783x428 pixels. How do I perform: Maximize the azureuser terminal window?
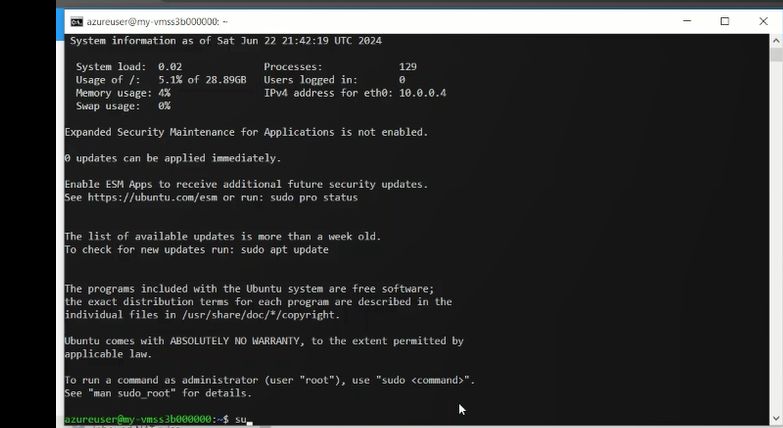(725, 21)
